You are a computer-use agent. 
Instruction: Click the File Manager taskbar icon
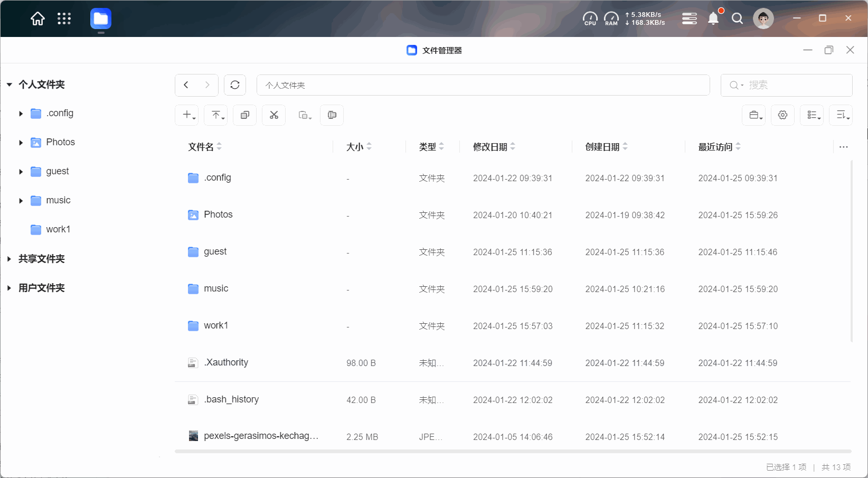click(101, 19)
